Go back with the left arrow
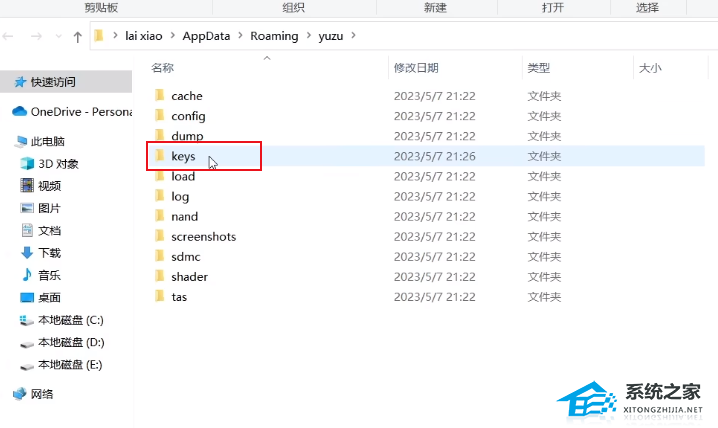 point(8,36)
